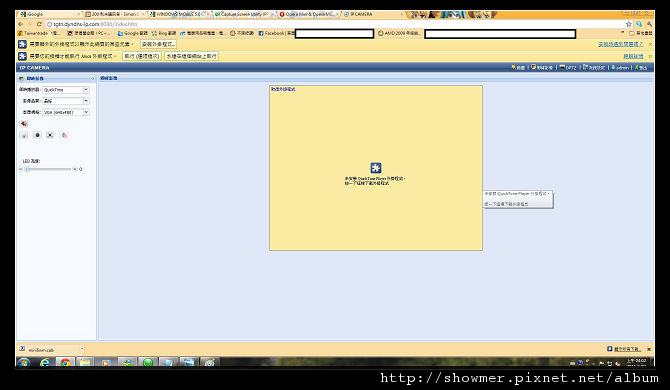
Task: Click the black circle record icon
Action: (x=37, y=135)
